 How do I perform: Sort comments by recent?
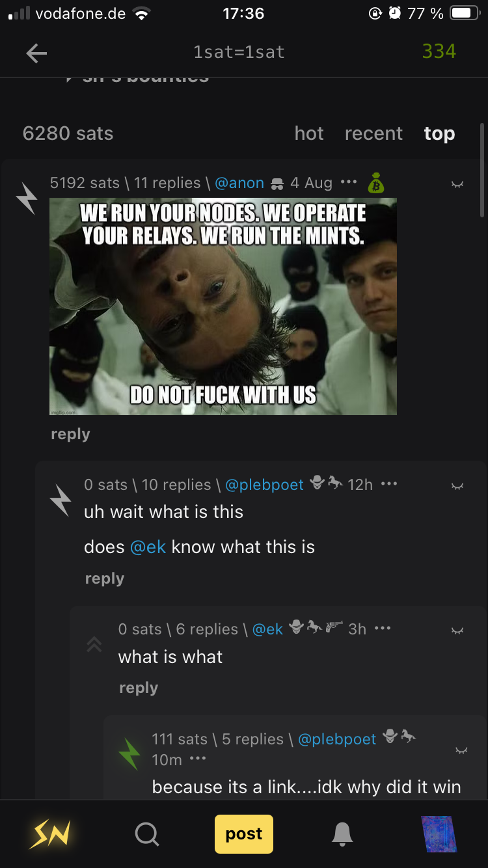pyautogui.click(x=373, y=133)
